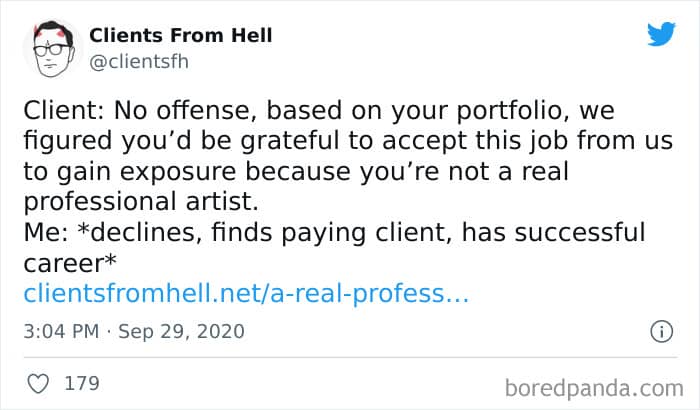Like the tweet with the heart icon
Screen dimensions: 700x410
tap(38, 384)
